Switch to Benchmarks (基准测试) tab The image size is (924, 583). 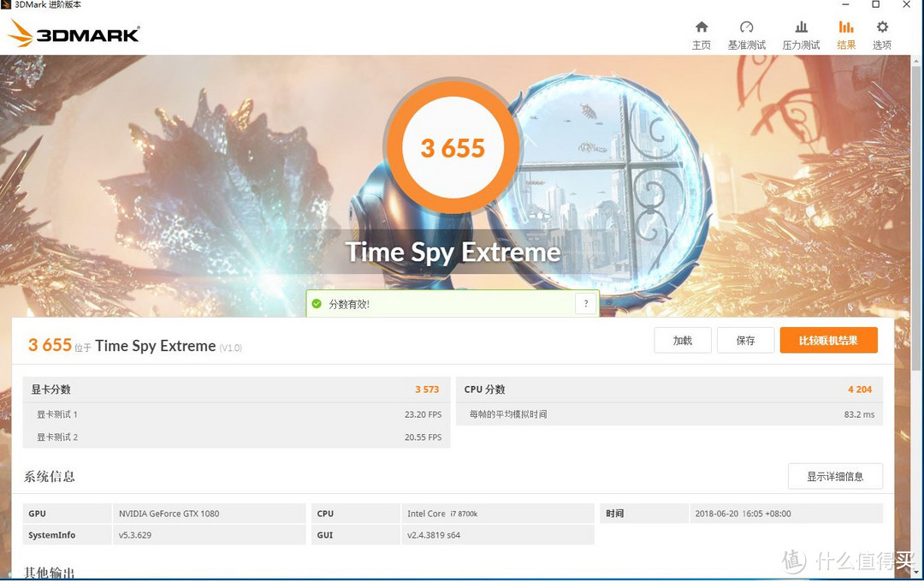click(x=747, y=35)
